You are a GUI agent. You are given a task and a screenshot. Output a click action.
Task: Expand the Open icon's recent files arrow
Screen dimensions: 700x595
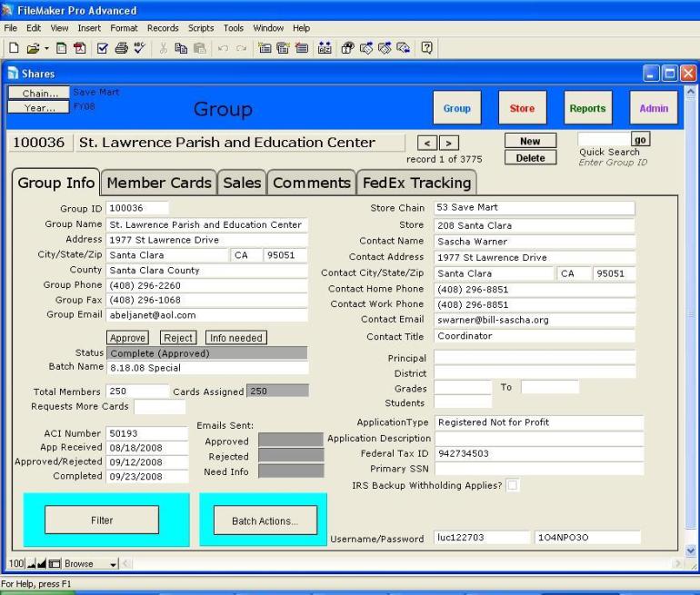(46, 48)
